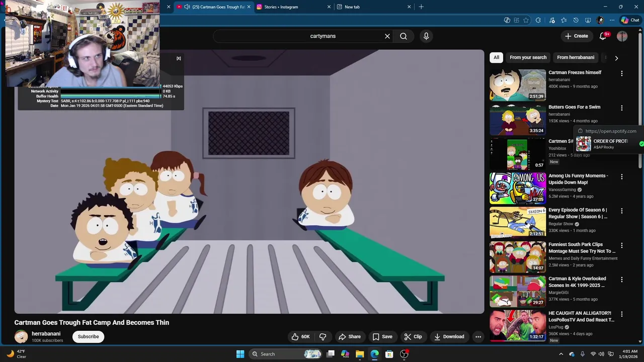Toggle system volume icon in tray

[601, 354]
